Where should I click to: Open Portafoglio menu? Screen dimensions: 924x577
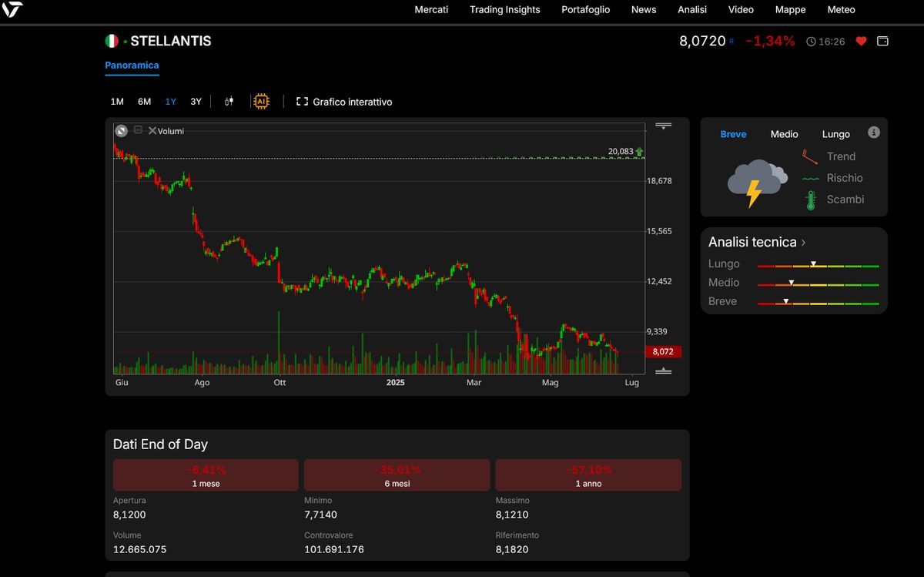click(585, 10)
